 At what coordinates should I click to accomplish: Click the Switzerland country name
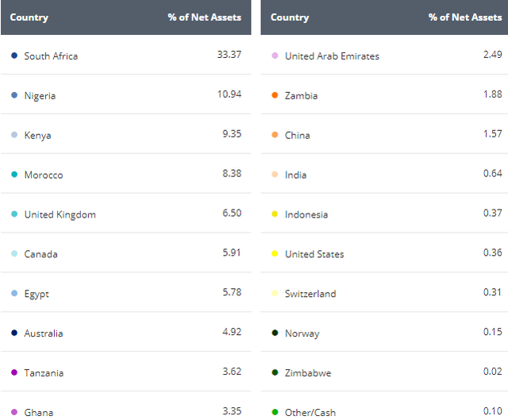point(310,294)
